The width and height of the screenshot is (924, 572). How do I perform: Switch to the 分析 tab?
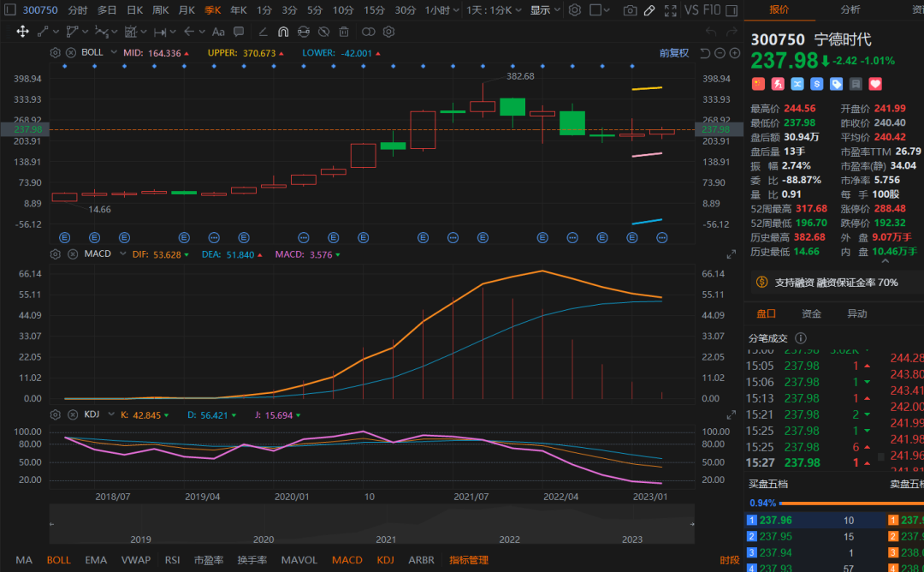(850, 9)
